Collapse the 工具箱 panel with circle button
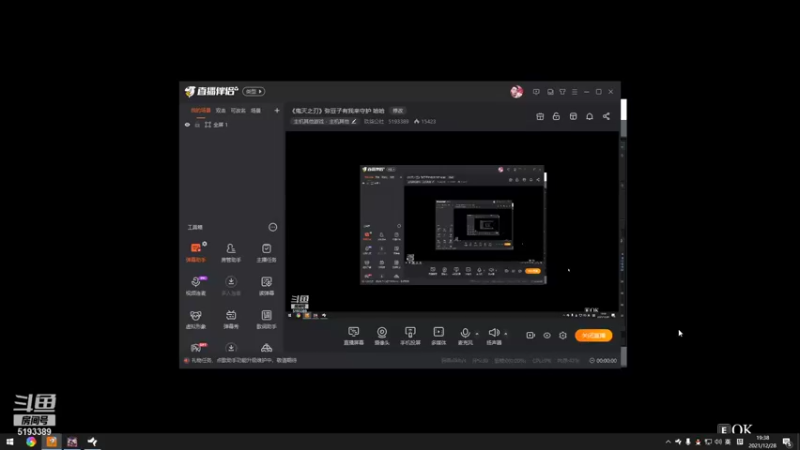Viewport: 800px width, 450px height. pos(272,227)
